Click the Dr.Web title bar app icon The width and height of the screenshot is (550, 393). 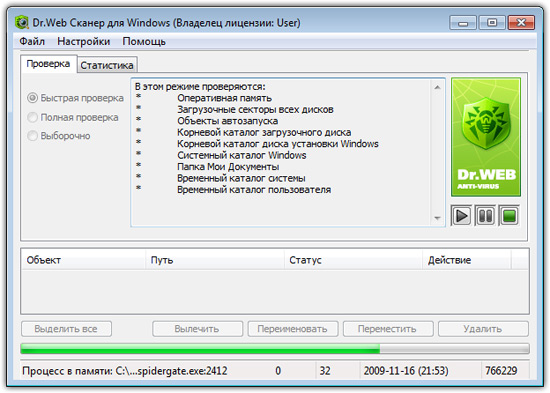22,23
